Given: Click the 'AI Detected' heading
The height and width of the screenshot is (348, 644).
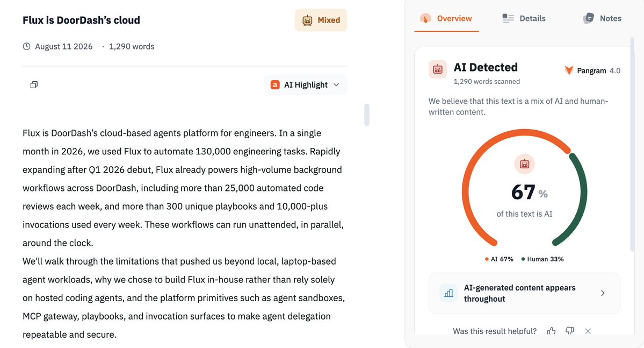Looking at the screenshot, I should [486, 67].
